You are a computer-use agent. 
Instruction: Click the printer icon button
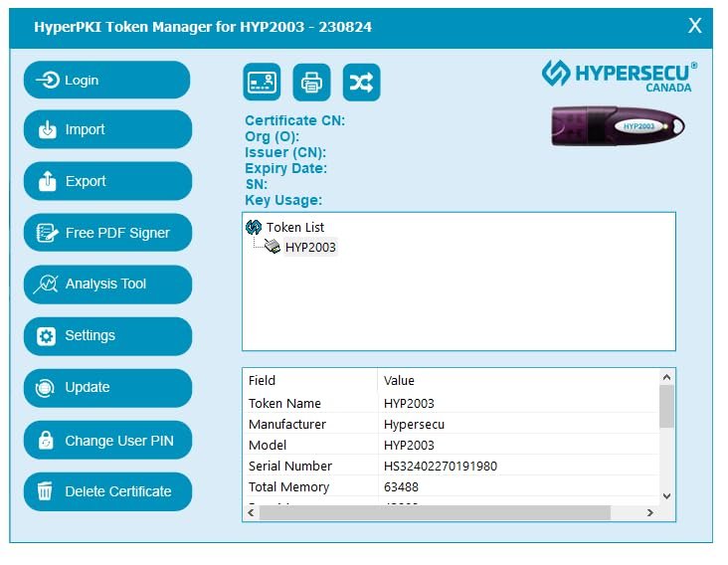tap(311, 83)
